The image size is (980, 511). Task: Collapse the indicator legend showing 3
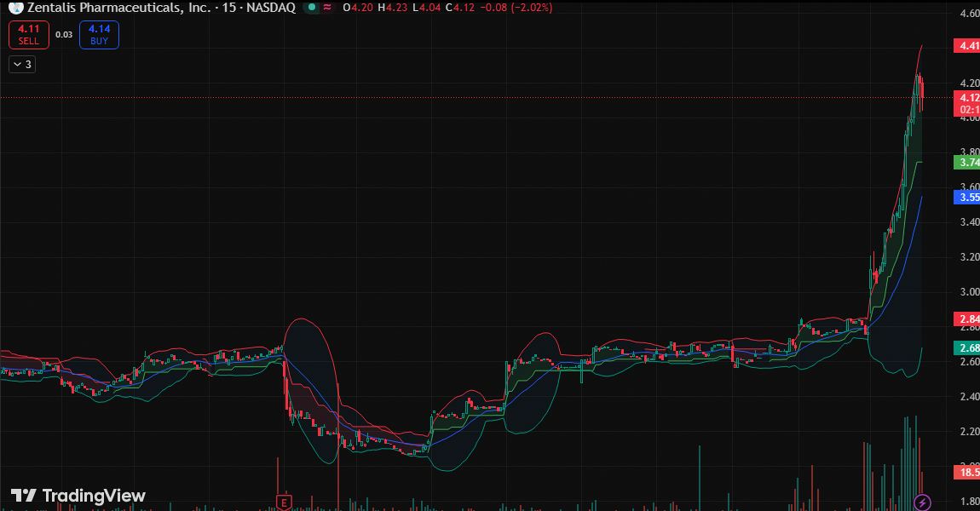click(x=22, y=65)
